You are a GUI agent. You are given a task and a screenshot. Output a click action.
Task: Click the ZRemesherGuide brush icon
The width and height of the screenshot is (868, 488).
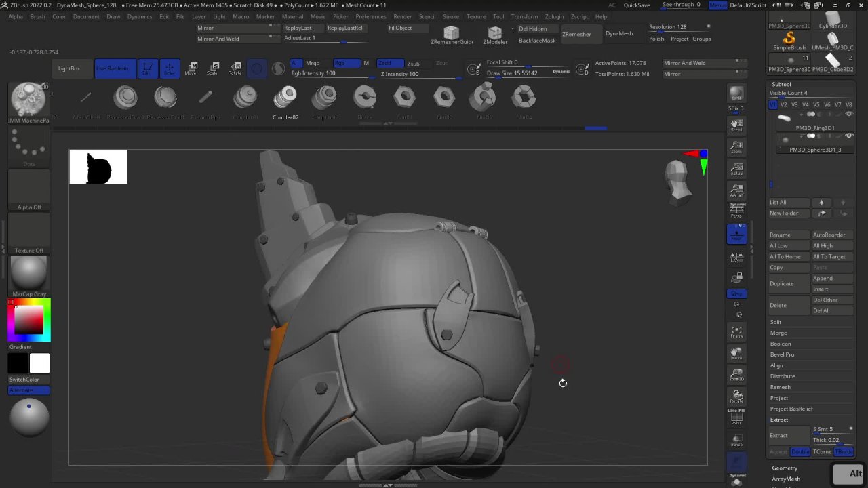click(452, 34)
